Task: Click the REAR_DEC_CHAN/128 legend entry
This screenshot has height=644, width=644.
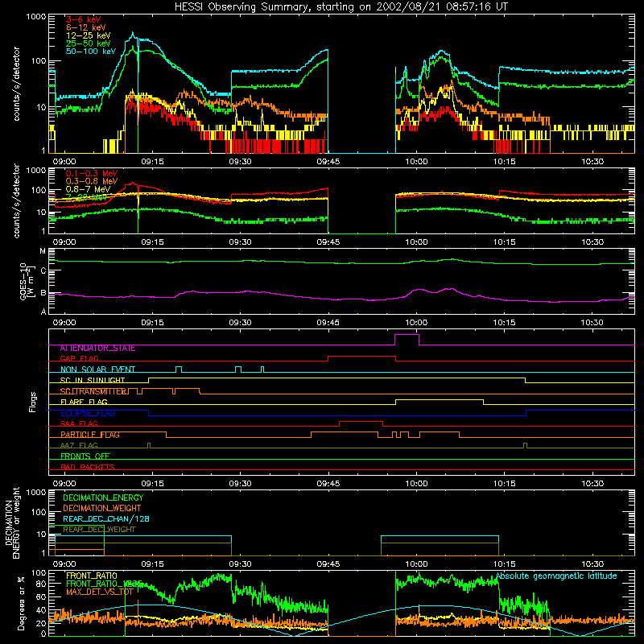Action: click(106, 519)
